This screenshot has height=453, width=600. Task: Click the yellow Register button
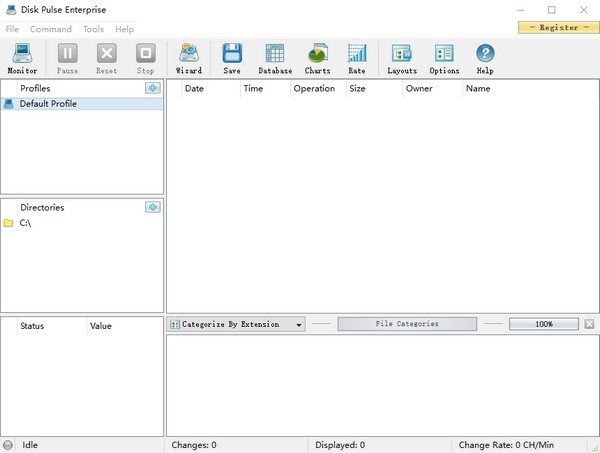558,28
